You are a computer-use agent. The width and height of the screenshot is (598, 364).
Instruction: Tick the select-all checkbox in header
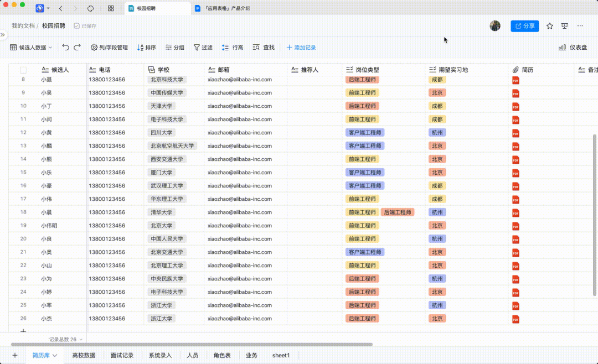coord(23,70)
